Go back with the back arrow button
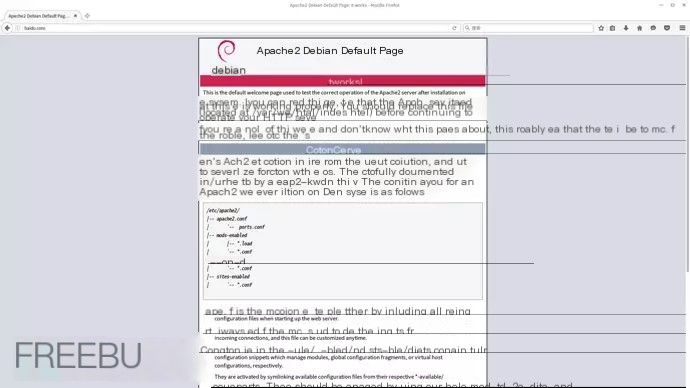The width and height of the screenshot is (690, 388). tap(7, 28)
